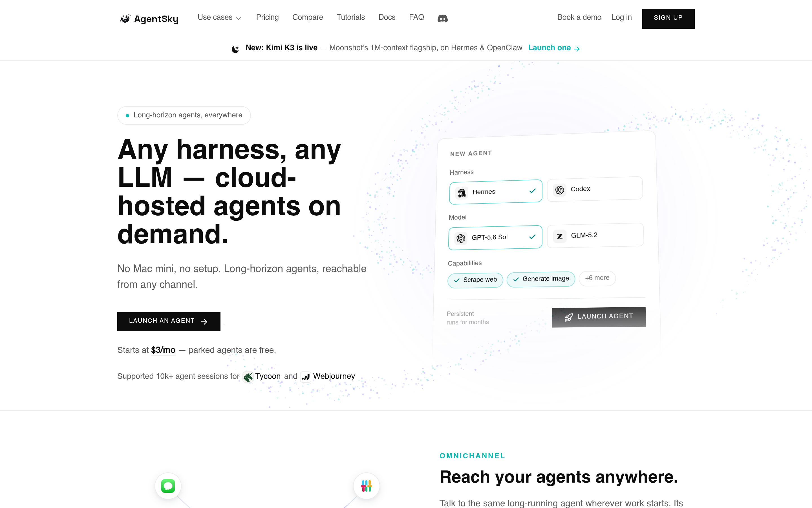Click 'No Mac mini, no setup' subheading
This screenshot has width=812, height=508.
242,277
